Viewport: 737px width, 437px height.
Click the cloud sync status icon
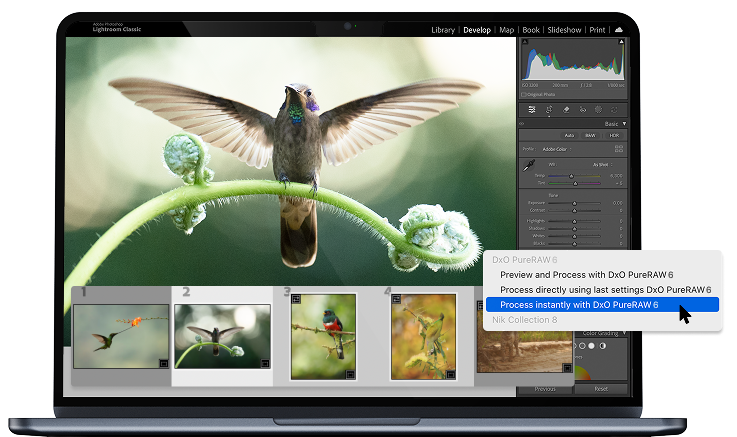619,30
